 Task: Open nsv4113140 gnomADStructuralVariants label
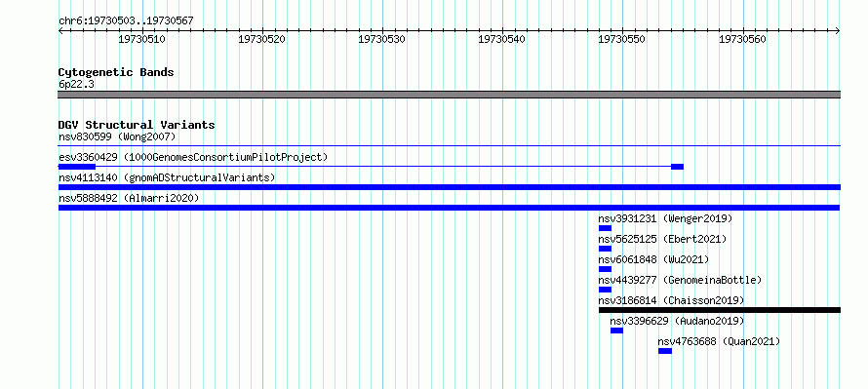pyautogui.click(x=167, y=177)
